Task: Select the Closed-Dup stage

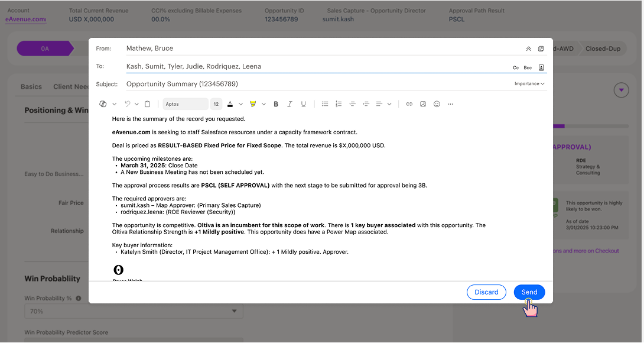Action: click(603, 48)
